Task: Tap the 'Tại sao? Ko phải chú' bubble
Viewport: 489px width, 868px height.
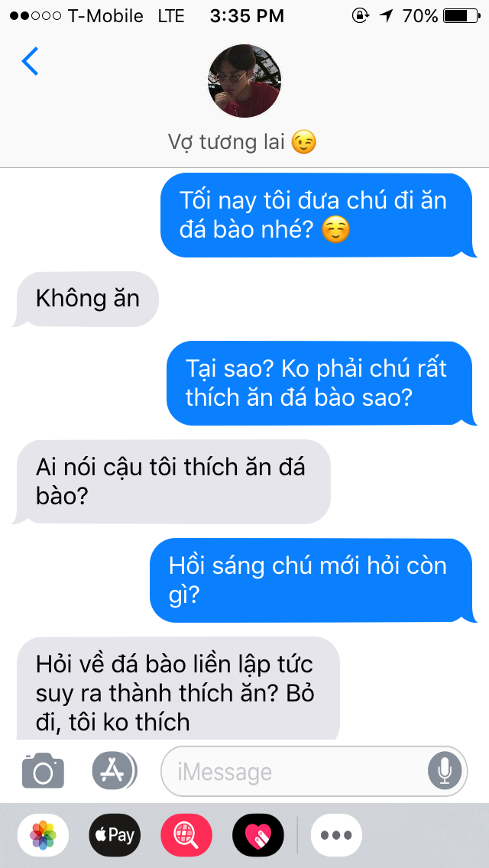Action: (x=321, y=383)
